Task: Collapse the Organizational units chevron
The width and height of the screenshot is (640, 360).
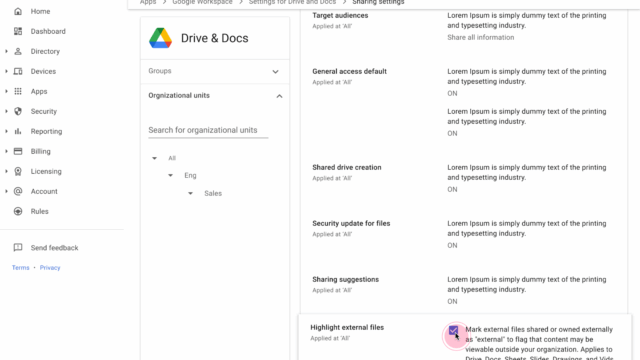Action: tap(279, 96)
